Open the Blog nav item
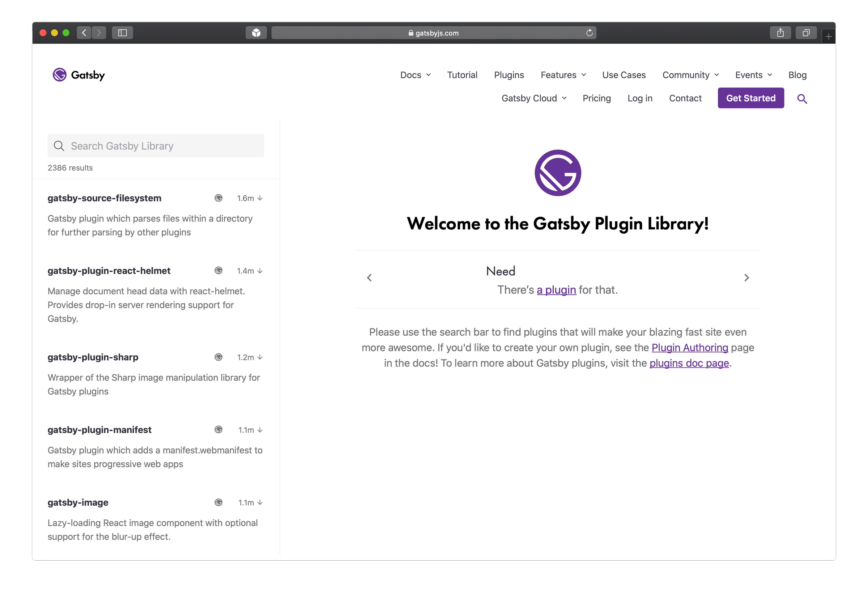Viewport: 868px width, 603px height. (x=797, y=75)
